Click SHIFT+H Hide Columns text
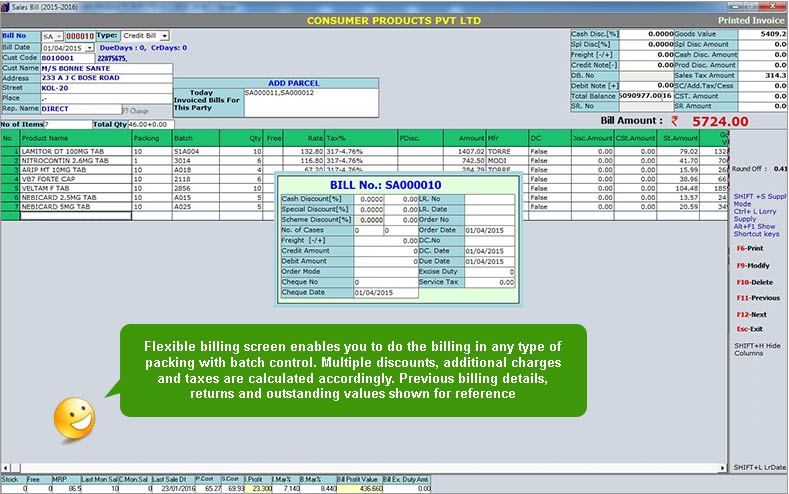 tap(757, 350)
